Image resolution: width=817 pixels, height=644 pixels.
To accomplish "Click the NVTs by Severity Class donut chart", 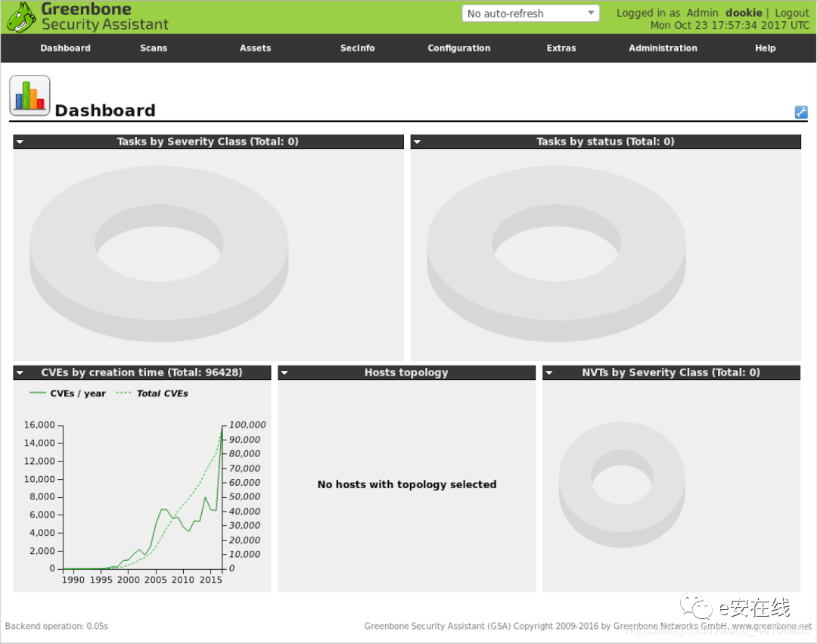I will point(622,484).
